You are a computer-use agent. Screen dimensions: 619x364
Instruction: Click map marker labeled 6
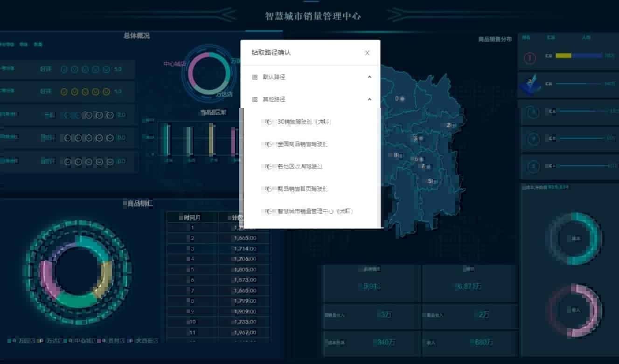click(419, 159)
